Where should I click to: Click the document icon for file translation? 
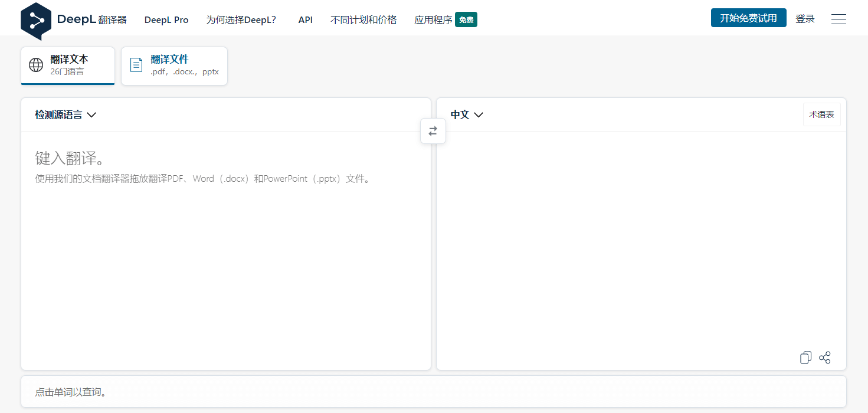(136, 65)
